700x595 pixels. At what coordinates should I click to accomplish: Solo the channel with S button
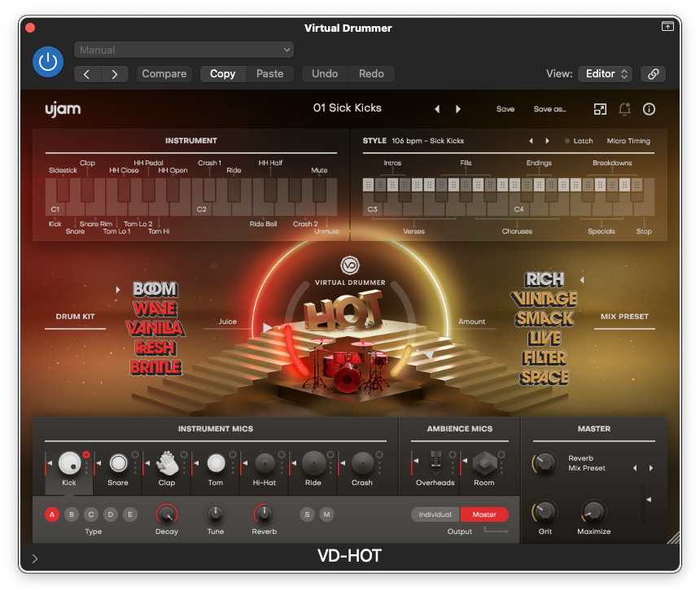(x=307, y=514)
